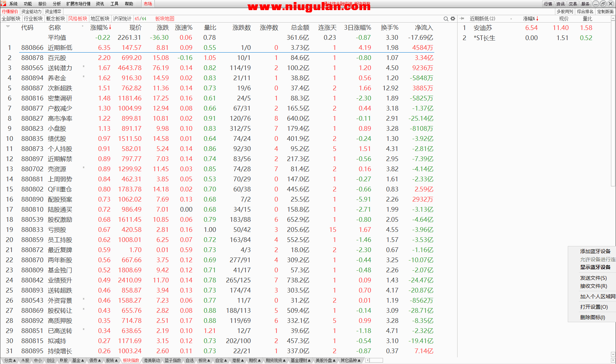Expand the 自定▲ bottom tab menu
This screenshot has height=364, width=616.
pyautogui.click(x=221, y=360)
